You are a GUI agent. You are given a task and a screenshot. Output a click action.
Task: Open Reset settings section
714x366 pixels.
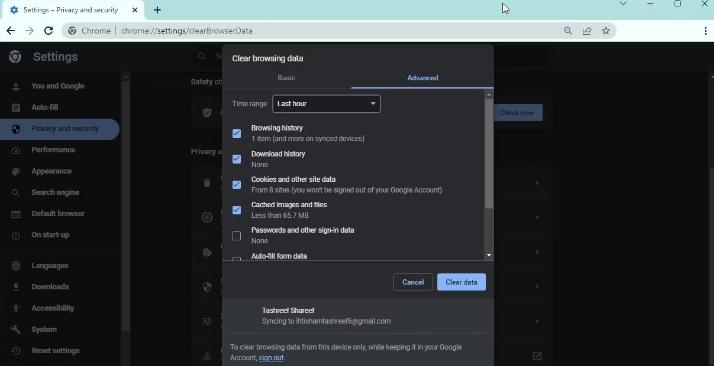(55, 351)
